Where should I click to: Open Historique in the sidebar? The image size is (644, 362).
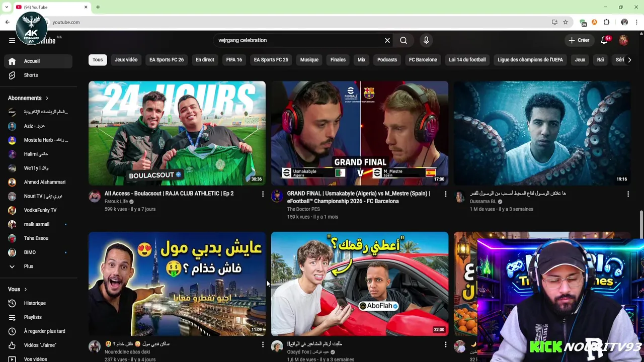(38, 303)
